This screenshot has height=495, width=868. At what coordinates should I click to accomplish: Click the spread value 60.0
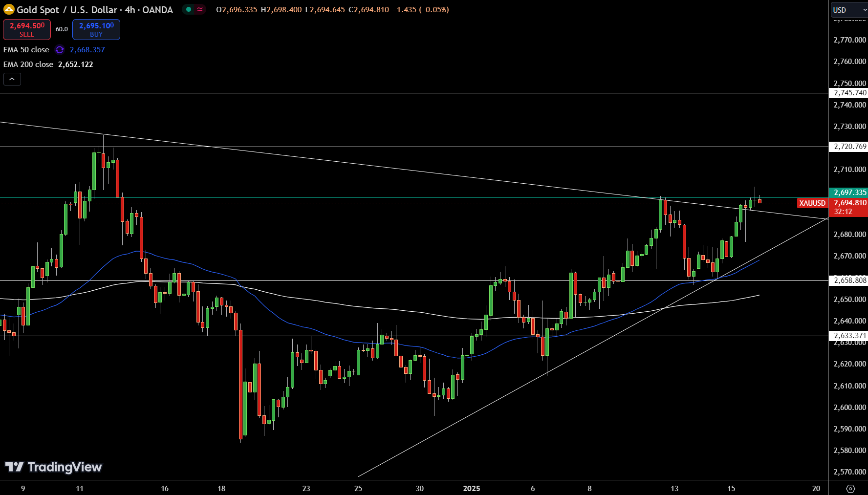click(x=62, y=29)
